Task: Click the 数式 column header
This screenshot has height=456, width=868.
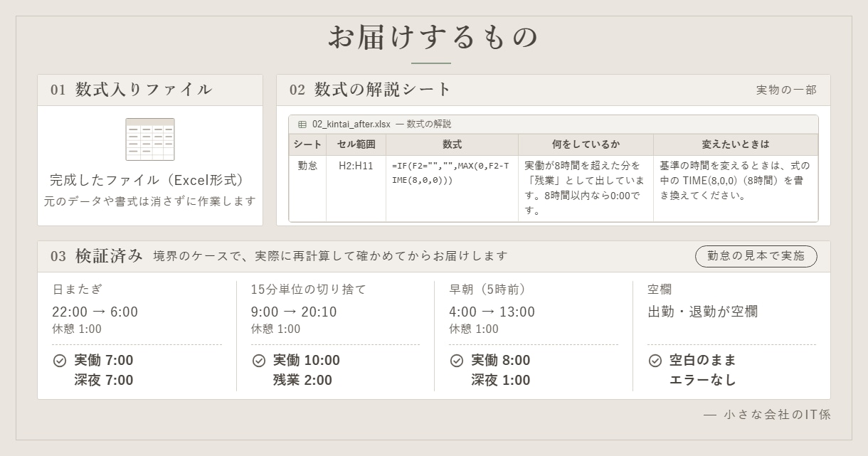Action: coord(452,144)
